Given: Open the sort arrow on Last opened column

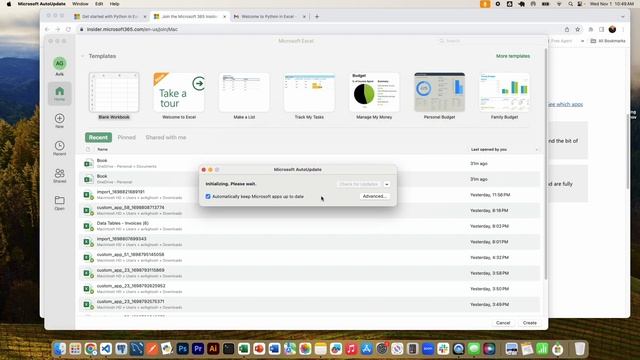Looking at the screenshot, I should (536, 150).
